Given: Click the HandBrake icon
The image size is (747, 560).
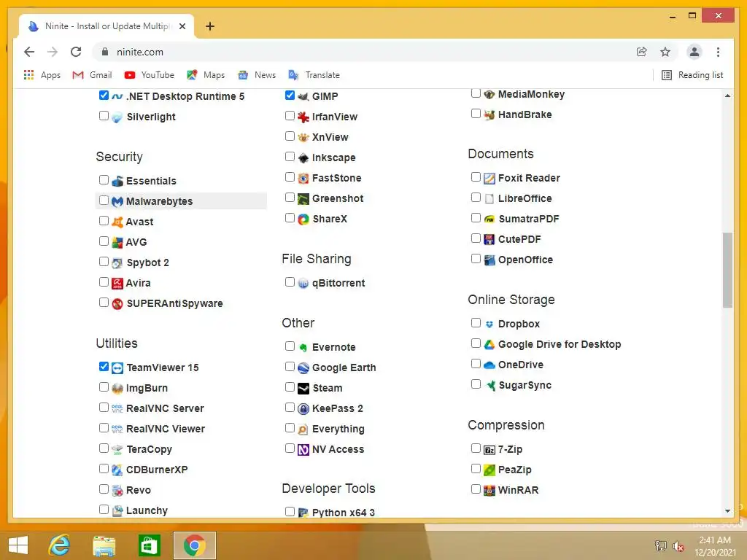Looking at the screenshot, I should coord(489,114).
